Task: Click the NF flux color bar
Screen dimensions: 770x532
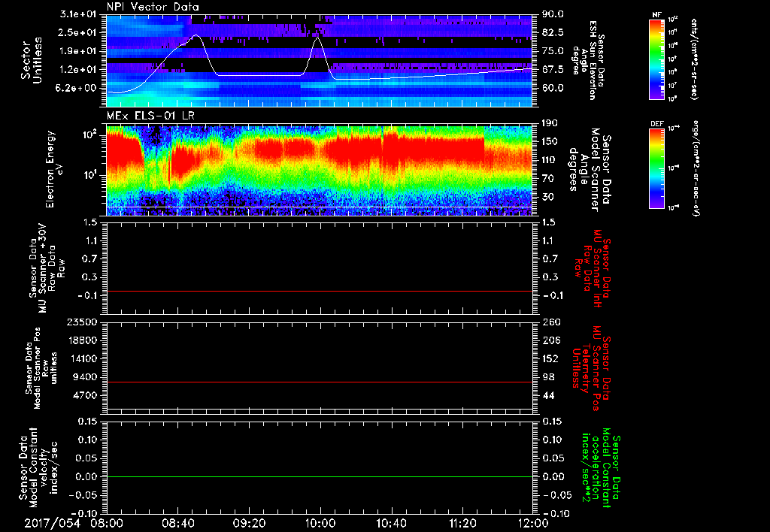Action: [656, 59]
